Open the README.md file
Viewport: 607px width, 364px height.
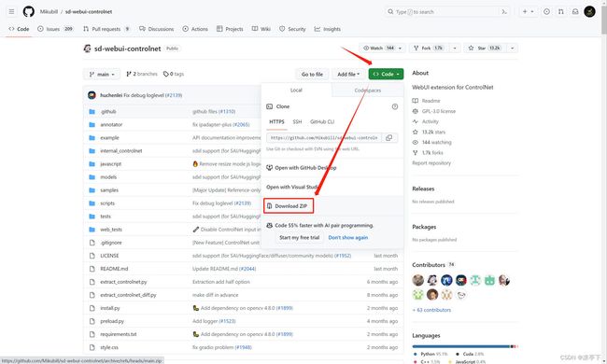(x=114, y=269)
